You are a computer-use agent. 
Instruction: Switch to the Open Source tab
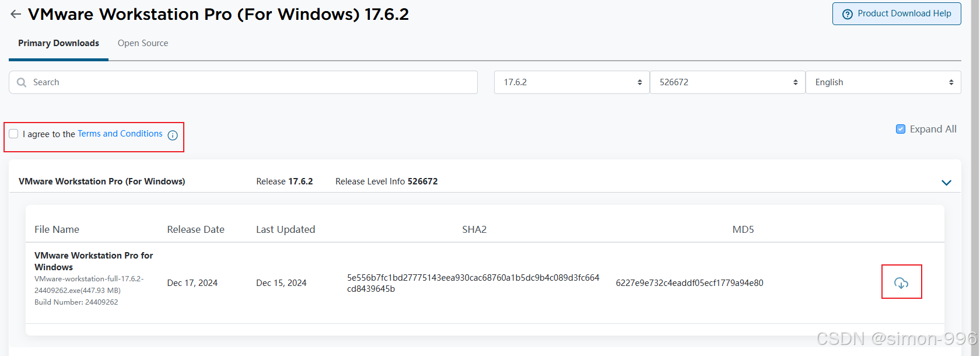(143, 43)
